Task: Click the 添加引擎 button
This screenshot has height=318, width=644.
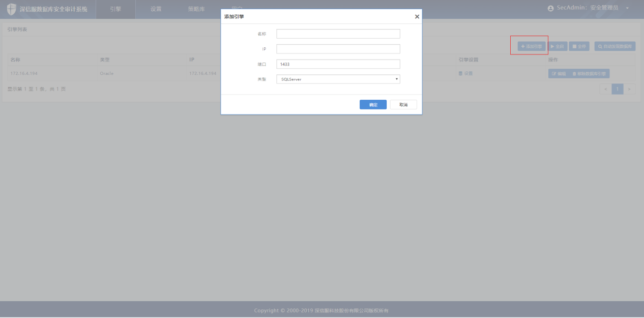Action: click(x=532, y=46)
